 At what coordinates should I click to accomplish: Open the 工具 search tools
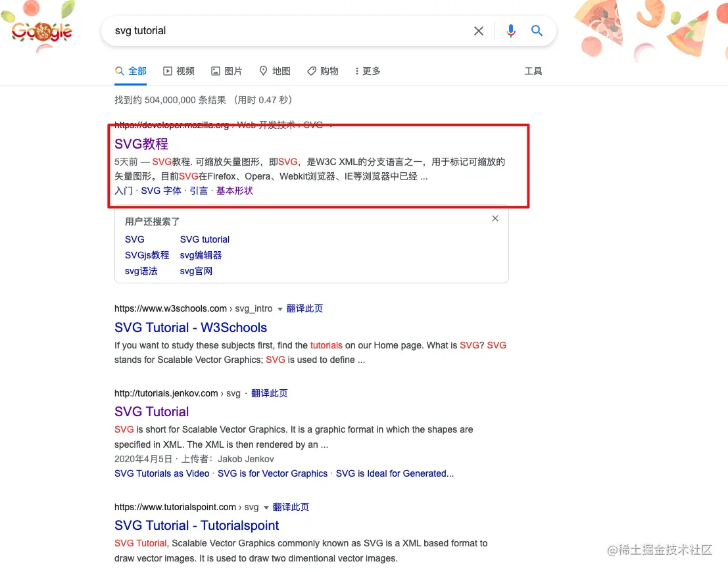[x=533, y=71]
